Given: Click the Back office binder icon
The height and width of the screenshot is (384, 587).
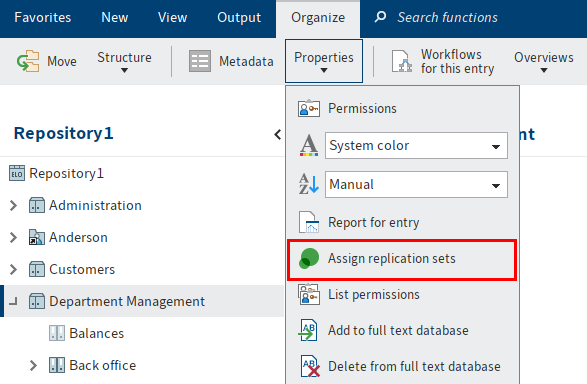Looking at the screenshot, I should click(x=57, y=365).
